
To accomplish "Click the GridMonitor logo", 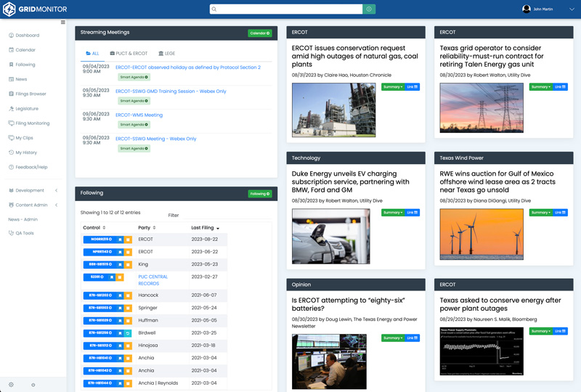I will (x=35, y=9).
